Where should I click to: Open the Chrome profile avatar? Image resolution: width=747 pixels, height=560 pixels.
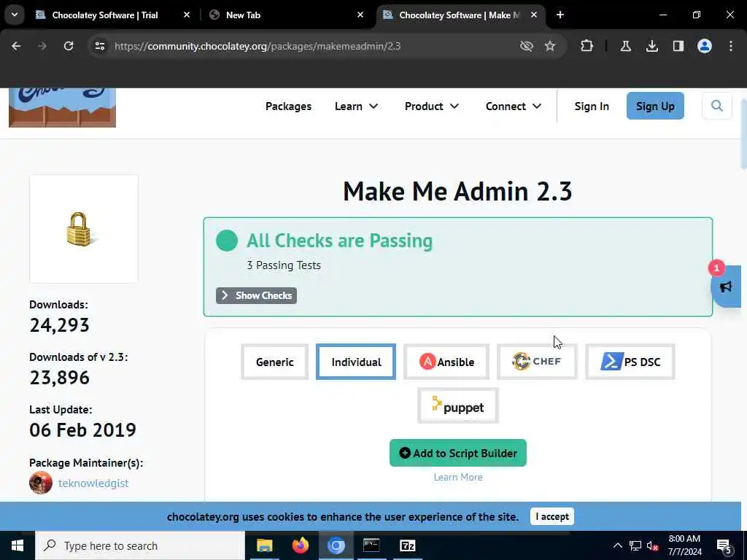[x=704, y=46]
